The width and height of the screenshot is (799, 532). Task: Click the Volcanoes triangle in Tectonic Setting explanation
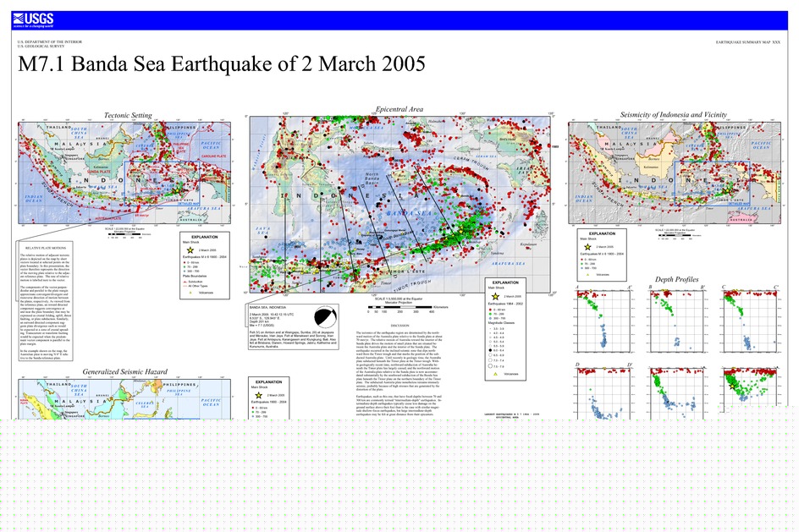(190, 293)
